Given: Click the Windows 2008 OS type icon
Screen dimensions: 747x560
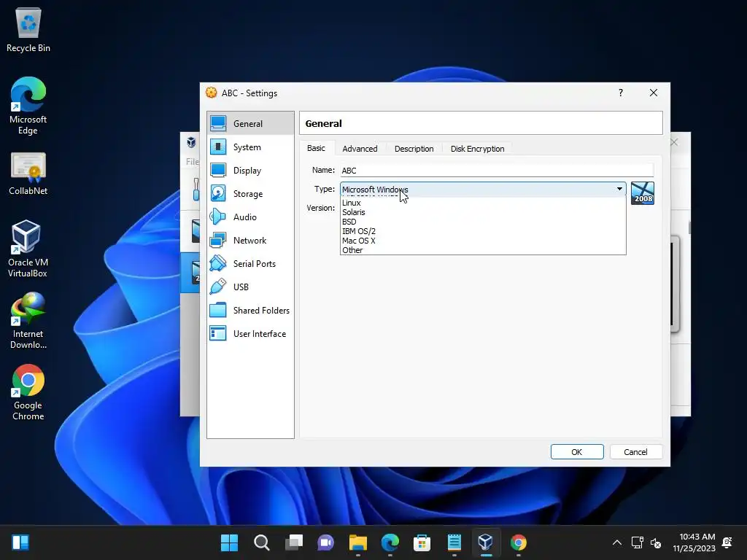Looking at the screenshot, I should coord(642,192).
